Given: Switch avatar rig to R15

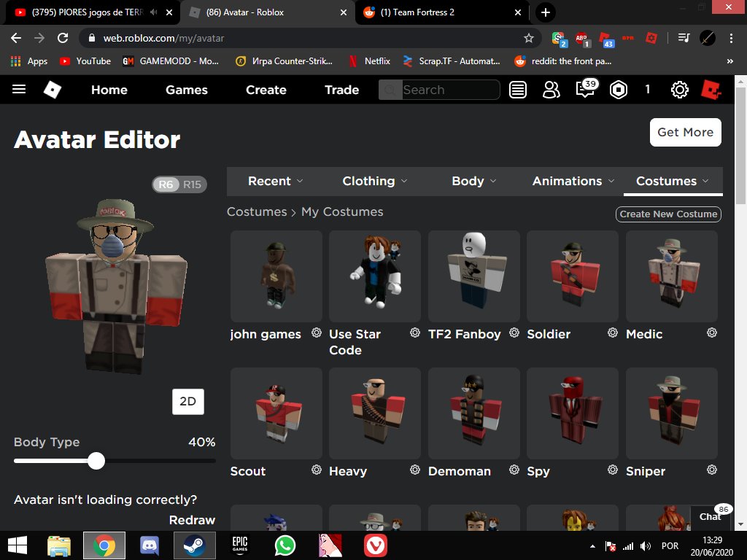Looking at the screenshot, I should pos(193,184).
